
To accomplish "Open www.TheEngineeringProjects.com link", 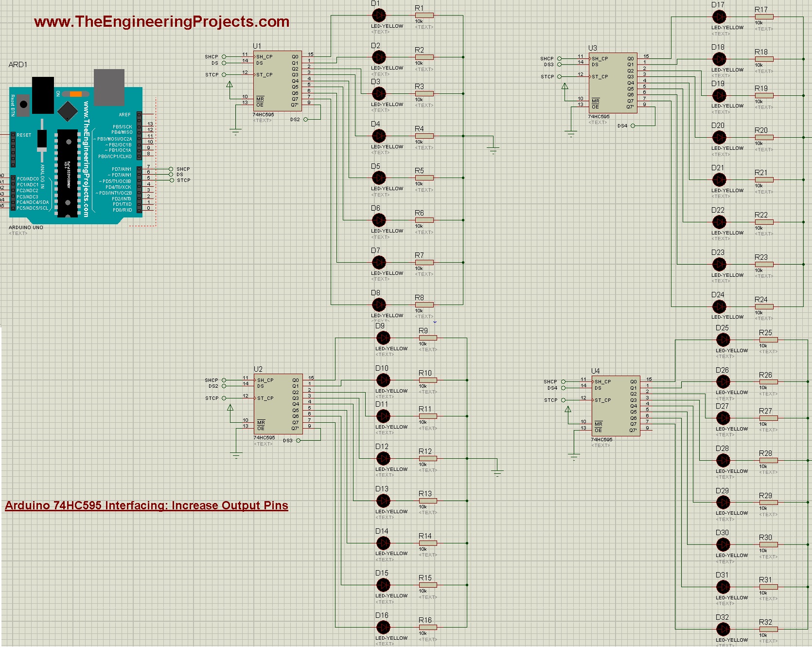I will (x=160, y=21).
